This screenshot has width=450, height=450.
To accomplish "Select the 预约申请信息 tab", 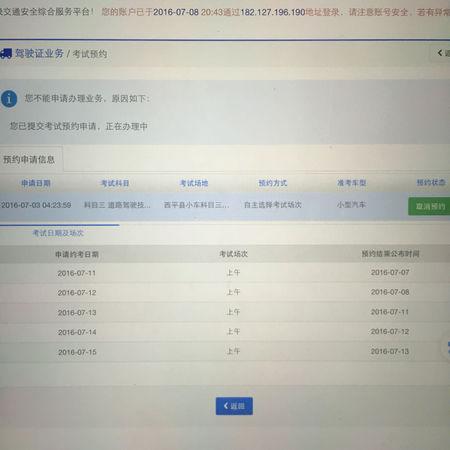I will click(x=29, y=160).
